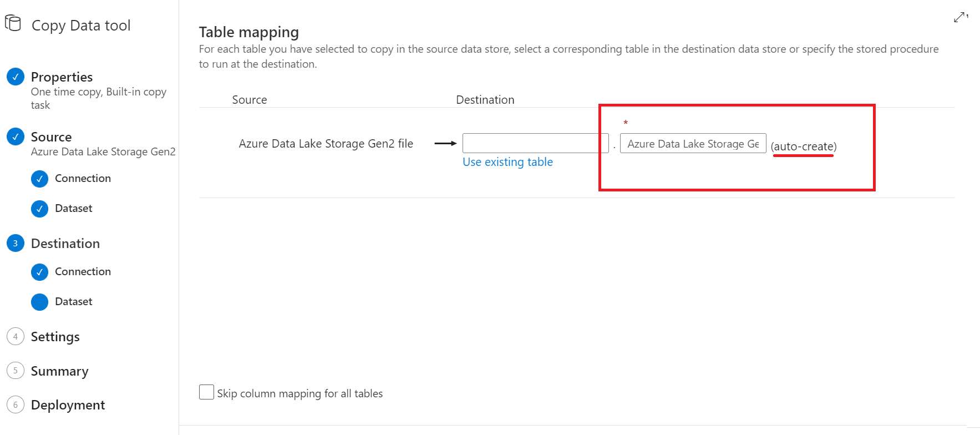980x435 pixels.
Task: Open Connection under Destination
Action: tap(83, 271)
